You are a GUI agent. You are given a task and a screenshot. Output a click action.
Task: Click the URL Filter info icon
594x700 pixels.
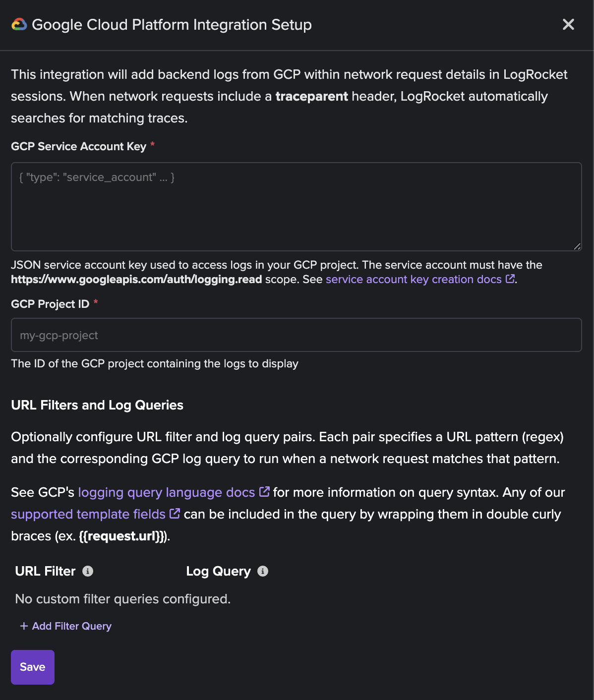click(88, 571)
